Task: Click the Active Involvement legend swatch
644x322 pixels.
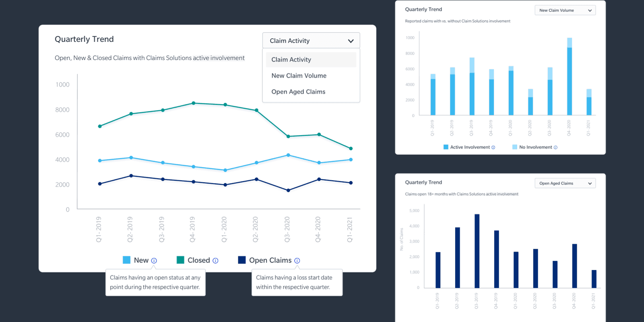Action: click(x=446, y=147)
